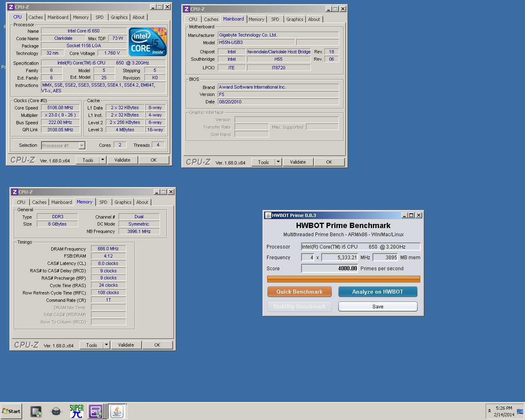
Task: Click the Code Name value Clarkdale
Action: tap(63, 38)
